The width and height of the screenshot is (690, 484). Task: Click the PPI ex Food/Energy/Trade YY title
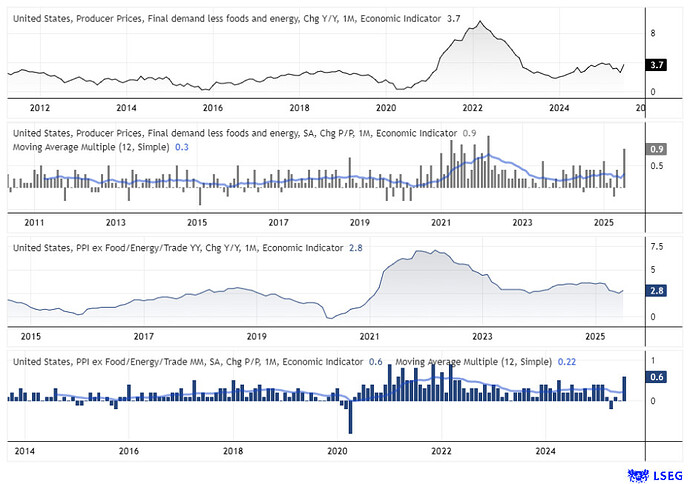tap(178, 248)
